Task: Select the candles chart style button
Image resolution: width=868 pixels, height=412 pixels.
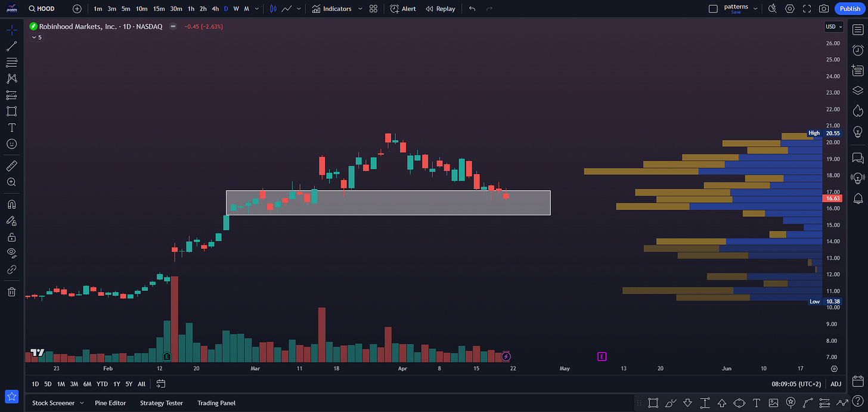Action: (273, 9)
